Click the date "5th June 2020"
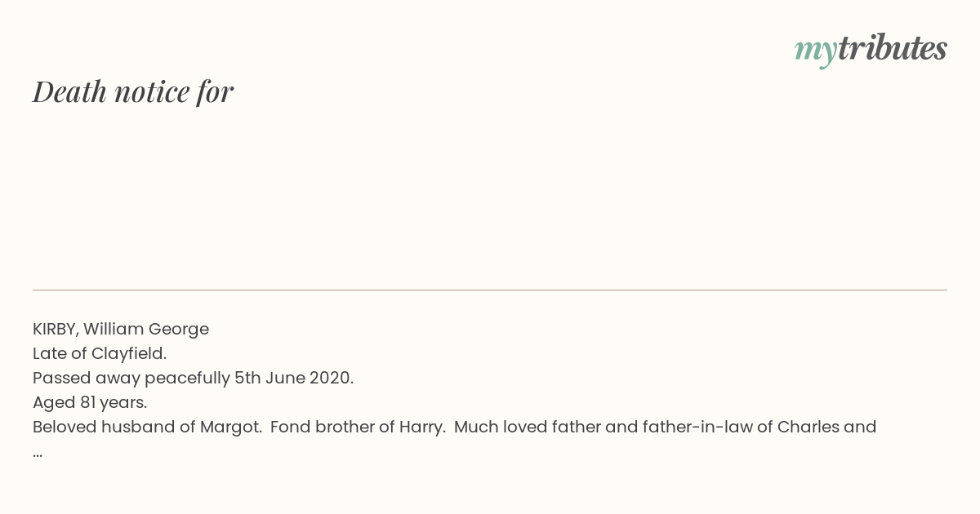The image size is (980, 514). 292,378
